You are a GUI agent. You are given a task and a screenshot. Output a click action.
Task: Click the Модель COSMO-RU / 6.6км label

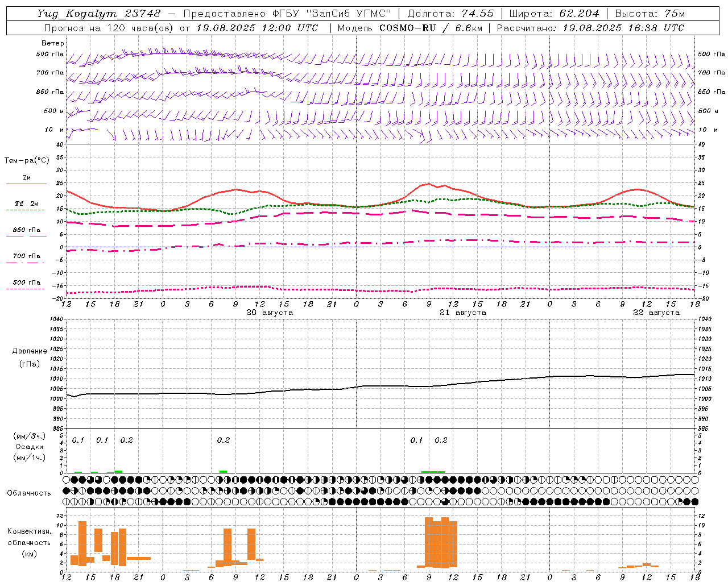(x=409, y=28)
